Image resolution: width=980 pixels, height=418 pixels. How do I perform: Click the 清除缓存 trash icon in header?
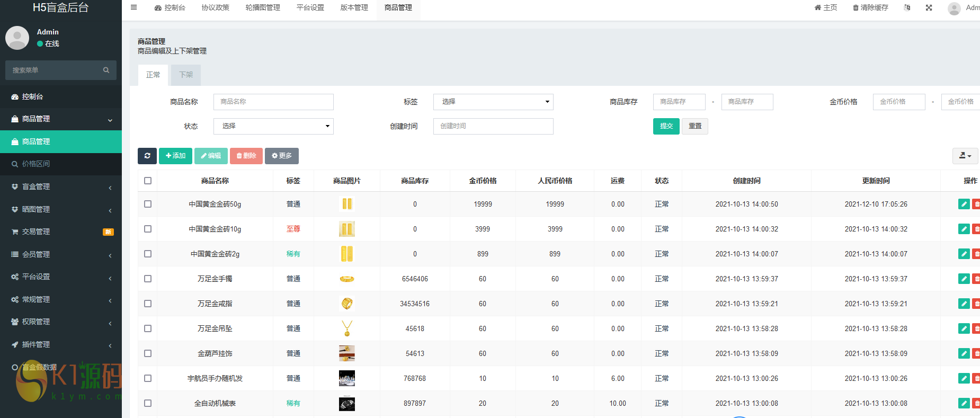[x=856, y=7]
